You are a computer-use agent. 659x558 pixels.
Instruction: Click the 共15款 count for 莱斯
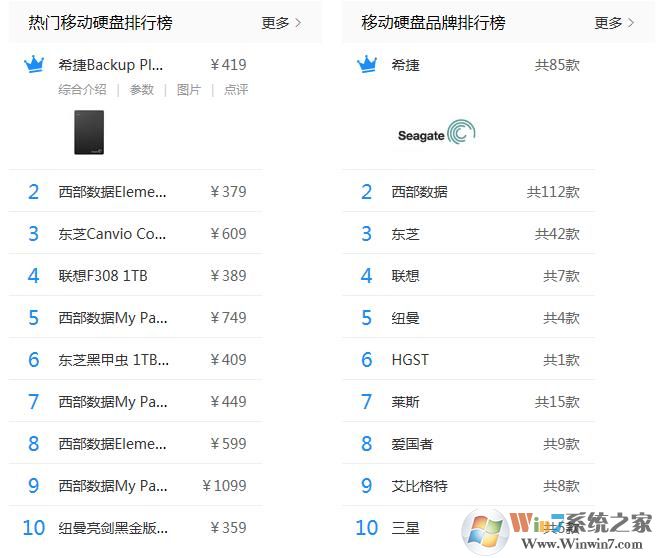(557, 402)
